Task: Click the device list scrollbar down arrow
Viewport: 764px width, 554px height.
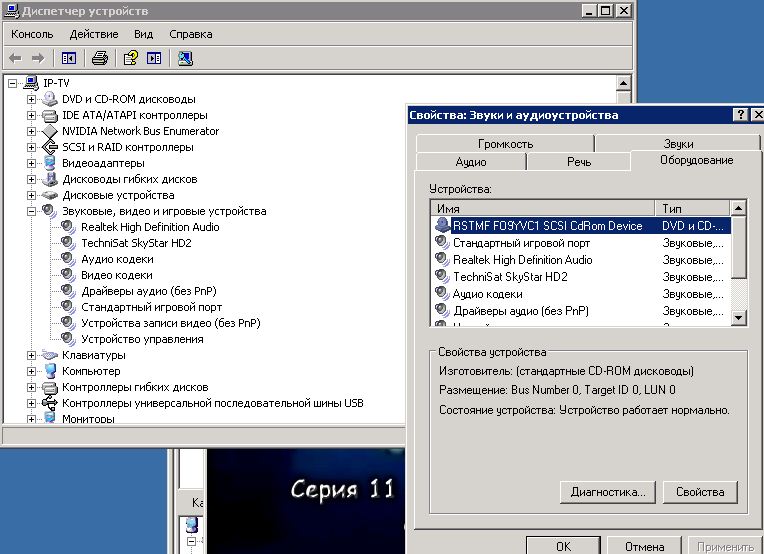Action: [x=739, y=317]
